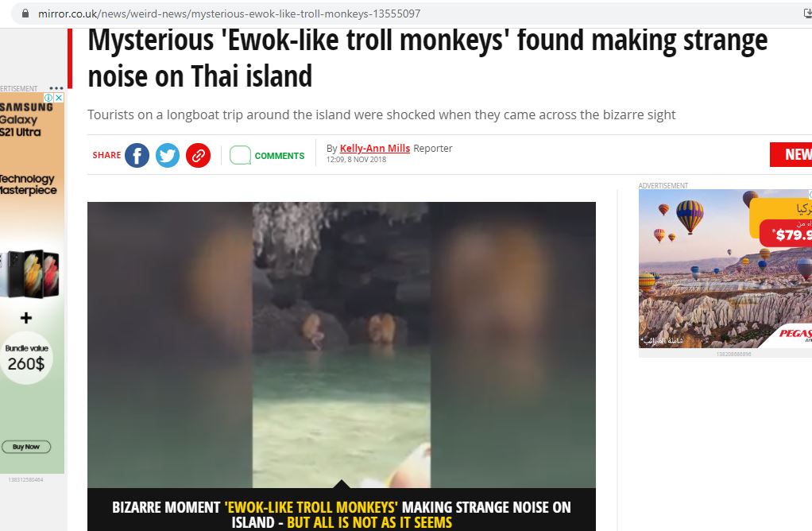Click the padlock icon in address bar

pyautogui.click(x=25, y=14)
